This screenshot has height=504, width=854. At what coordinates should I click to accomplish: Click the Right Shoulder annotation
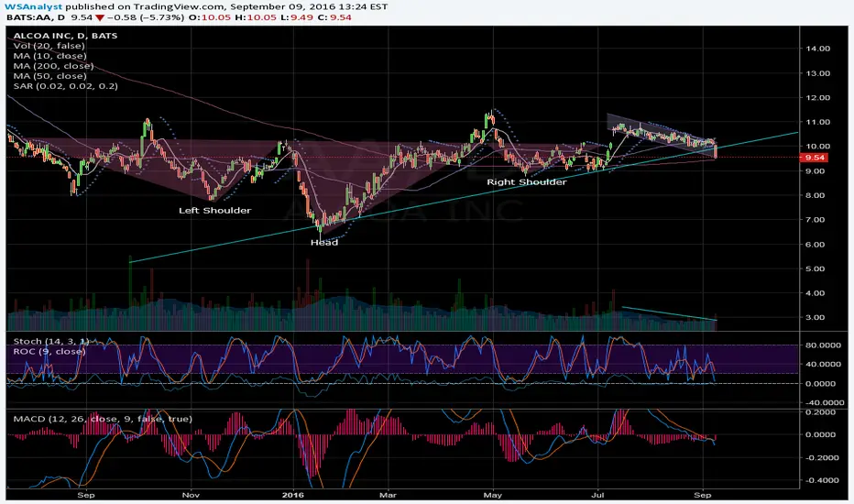coord(527,182)
